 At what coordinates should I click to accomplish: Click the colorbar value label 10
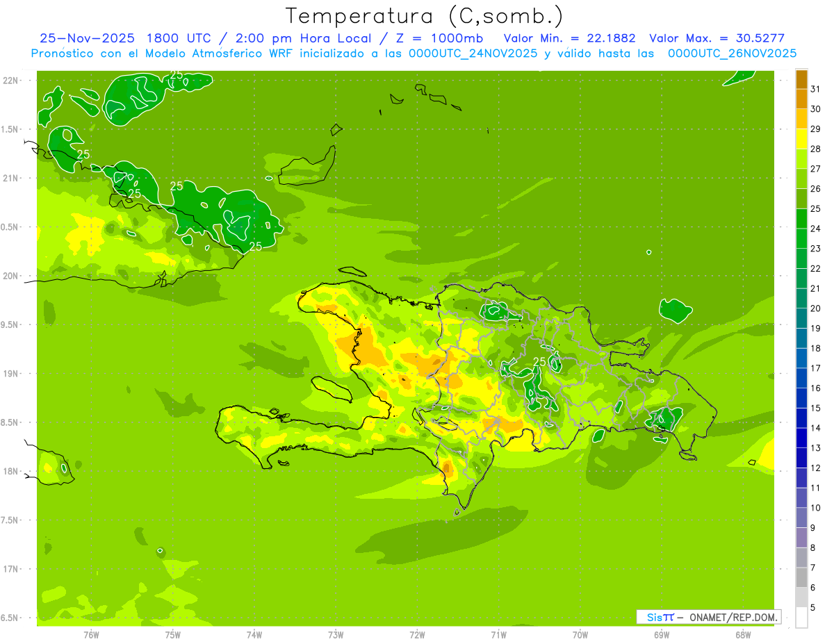point(816,508)
